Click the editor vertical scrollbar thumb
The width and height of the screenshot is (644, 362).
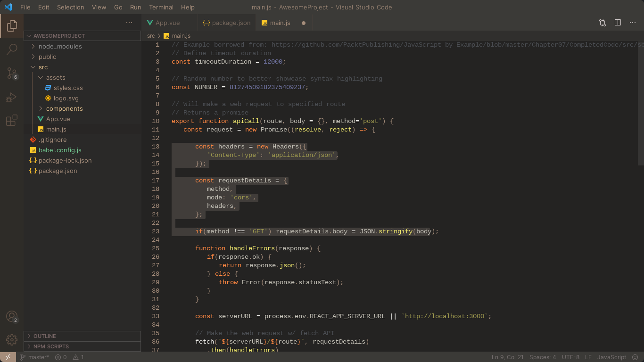[641, 103]
